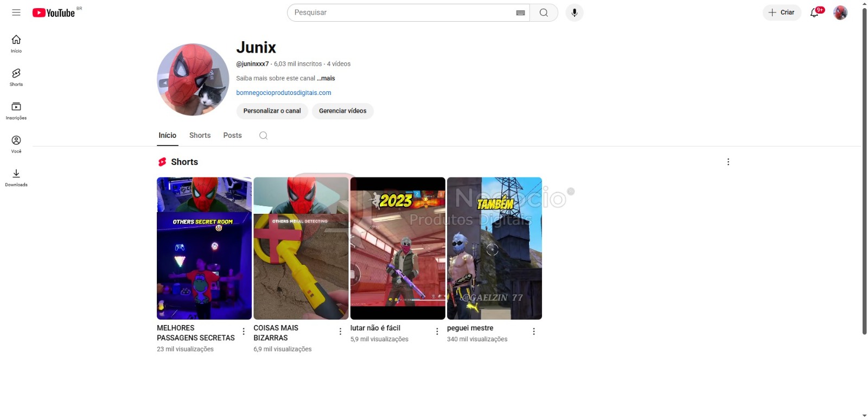Go to YouTube home via logo
The image size is (868, 420).
pos(54,12)
